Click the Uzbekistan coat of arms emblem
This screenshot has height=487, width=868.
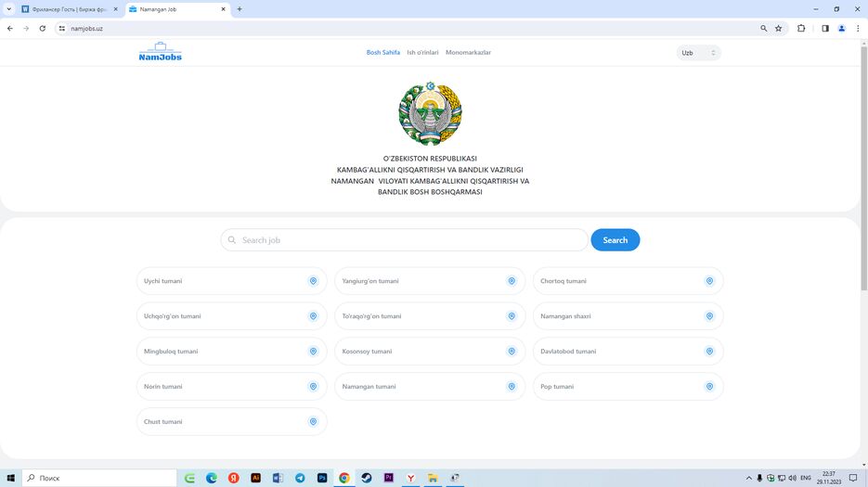[430, 113]
